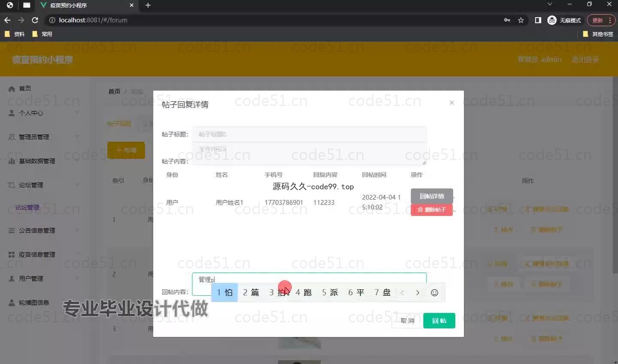Open the tab search dropdown arrow

pos(550,4)
